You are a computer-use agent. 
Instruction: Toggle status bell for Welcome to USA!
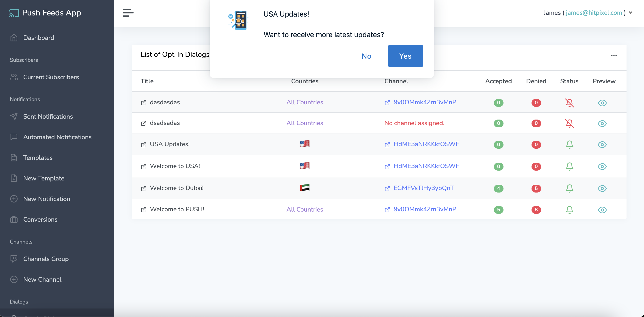[x=569, y=166]
